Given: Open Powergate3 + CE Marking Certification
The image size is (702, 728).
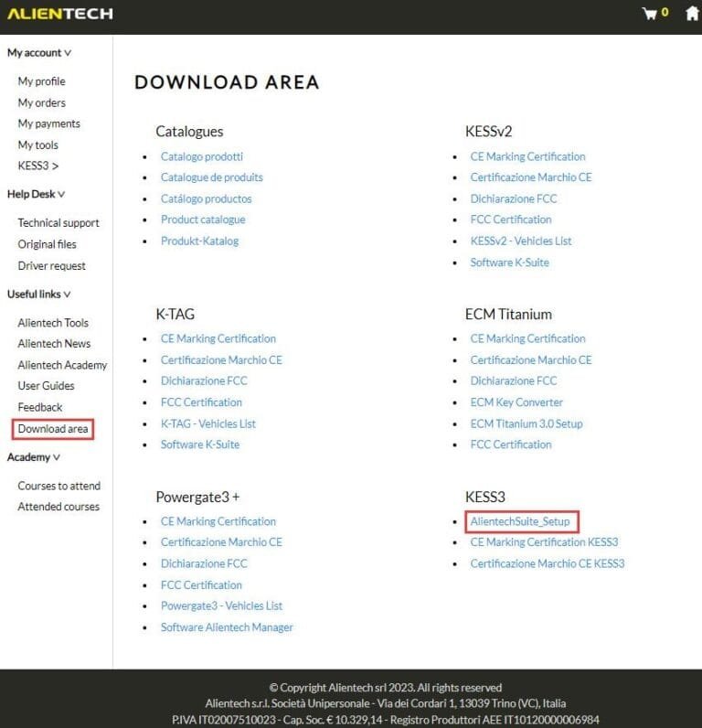Looking at the screenshot, I should [x=218, y=521].
